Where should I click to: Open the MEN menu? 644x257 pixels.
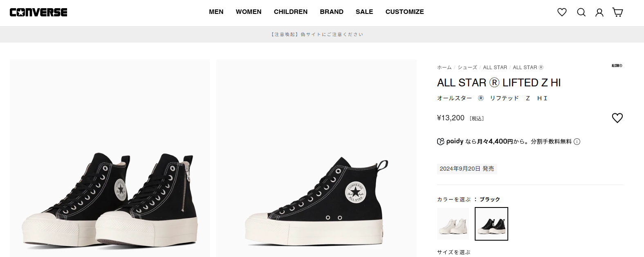(x=216, y=12)
